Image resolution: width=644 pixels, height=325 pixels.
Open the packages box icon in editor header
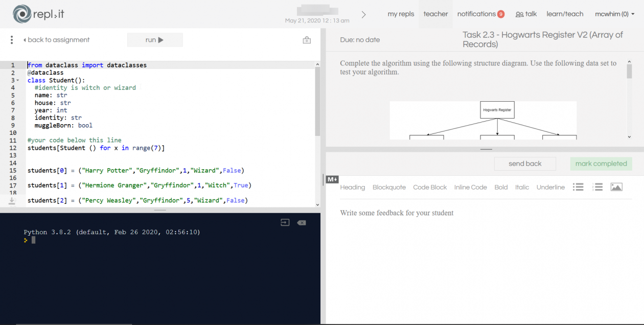[307, 40]
